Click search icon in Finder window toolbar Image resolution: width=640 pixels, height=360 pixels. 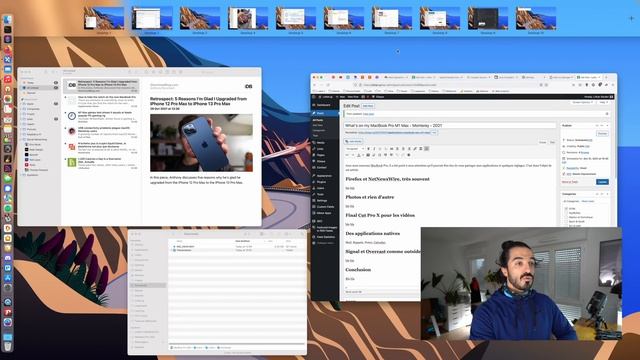click(302, 234)
